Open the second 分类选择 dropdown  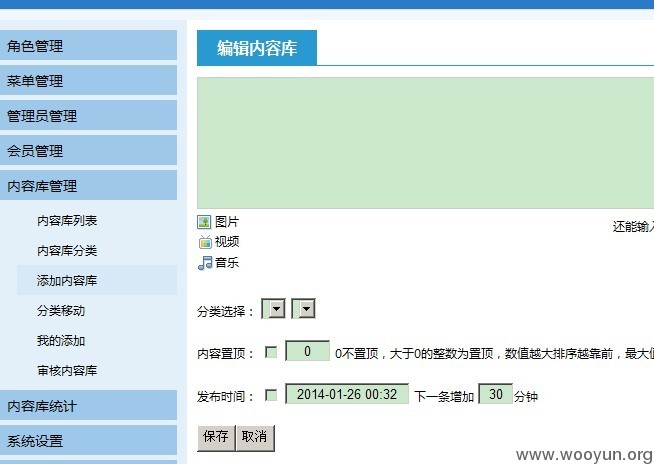303,309
